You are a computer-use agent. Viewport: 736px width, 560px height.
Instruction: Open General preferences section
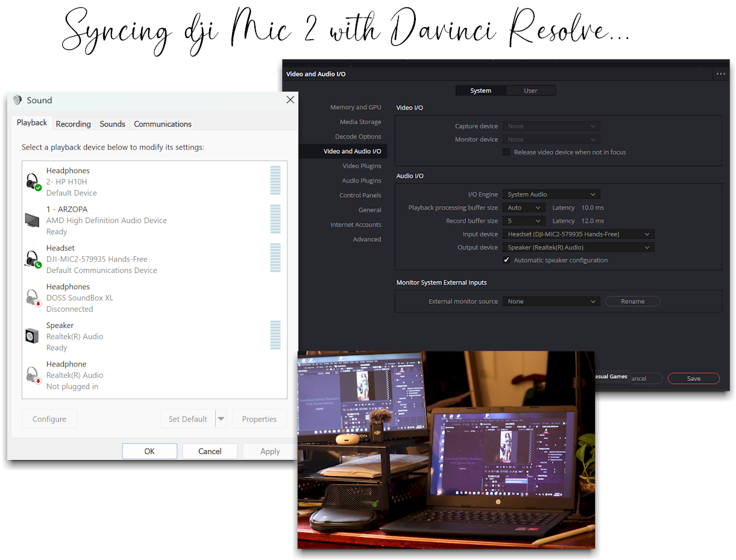coord(370,210)
